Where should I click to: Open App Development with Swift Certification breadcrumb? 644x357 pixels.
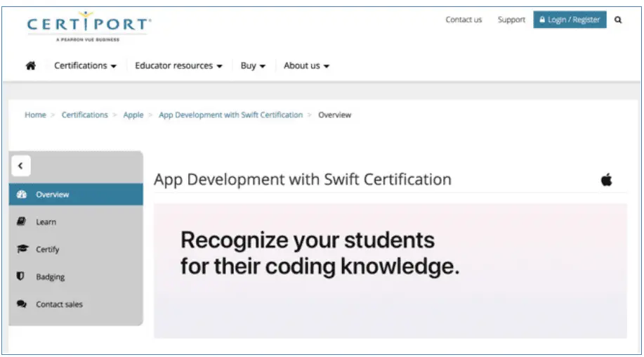[231, 115]
